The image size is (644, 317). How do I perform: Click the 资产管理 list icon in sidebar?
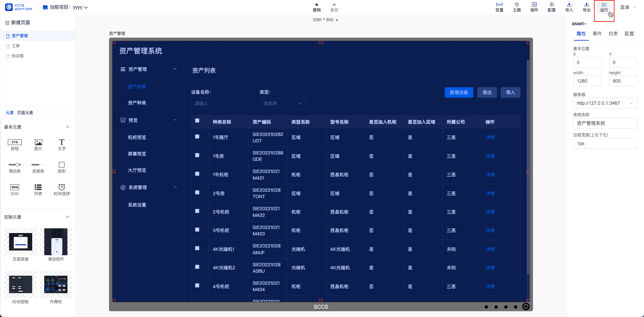[123, 69]
